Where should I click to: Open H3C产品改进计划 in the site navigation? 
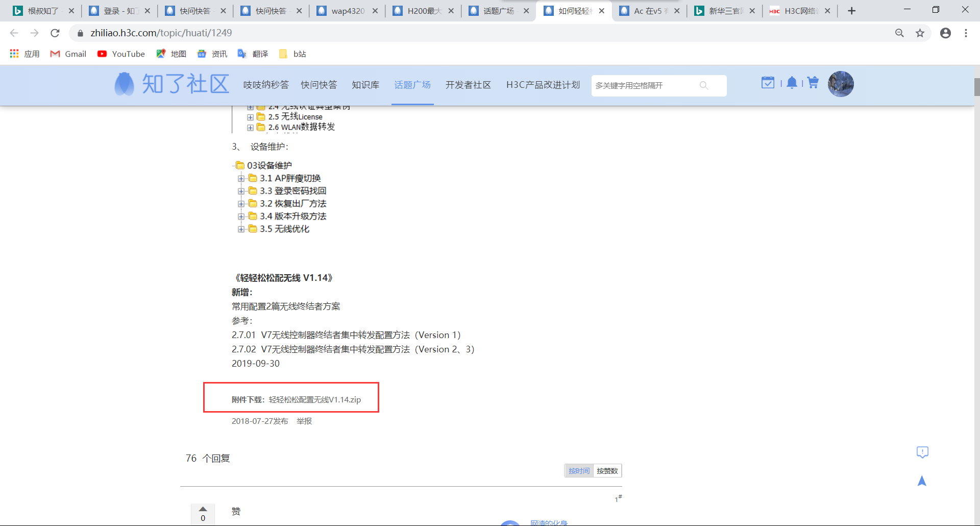543,85
